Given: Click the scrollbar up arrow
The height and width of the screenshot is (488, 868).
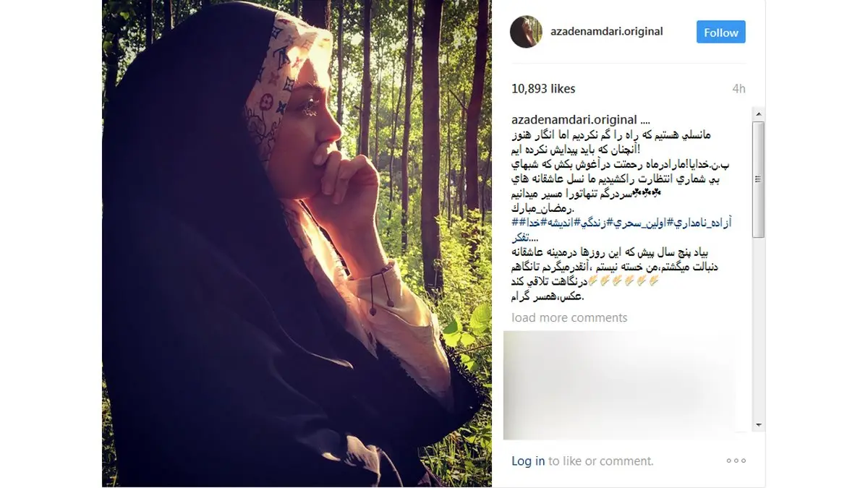Looking at the screenshot, I should pyautogui.click(x=758, y=114).
